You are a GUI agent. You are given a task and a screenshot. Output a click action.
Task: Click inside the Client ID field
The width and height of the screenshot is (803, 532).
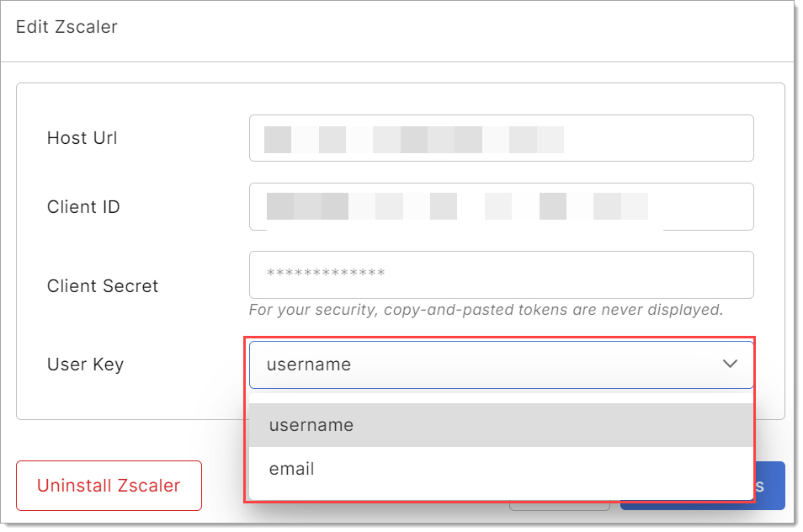[501, 206]
